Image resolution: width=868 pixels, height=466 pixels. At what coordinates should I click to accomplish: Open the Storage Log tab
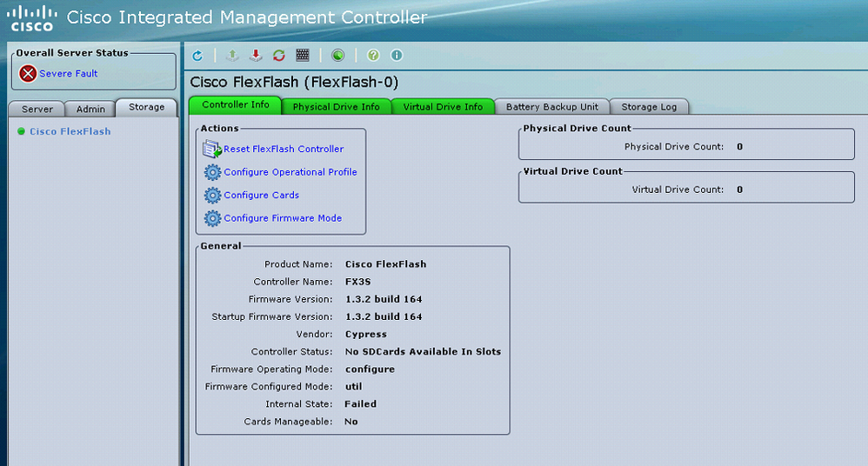[649, 107]
